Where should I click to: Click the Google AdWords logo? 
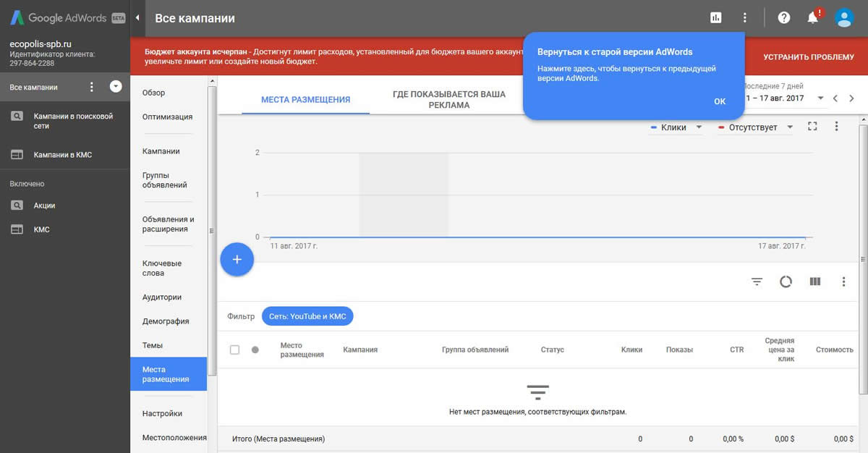(68, 18)
